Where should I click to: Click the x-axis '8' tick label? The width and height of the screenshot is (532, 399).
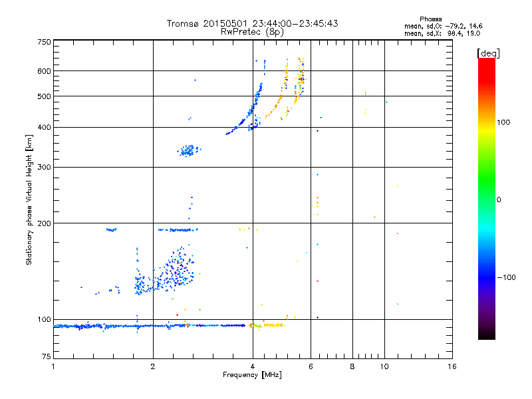coord(352,366)
